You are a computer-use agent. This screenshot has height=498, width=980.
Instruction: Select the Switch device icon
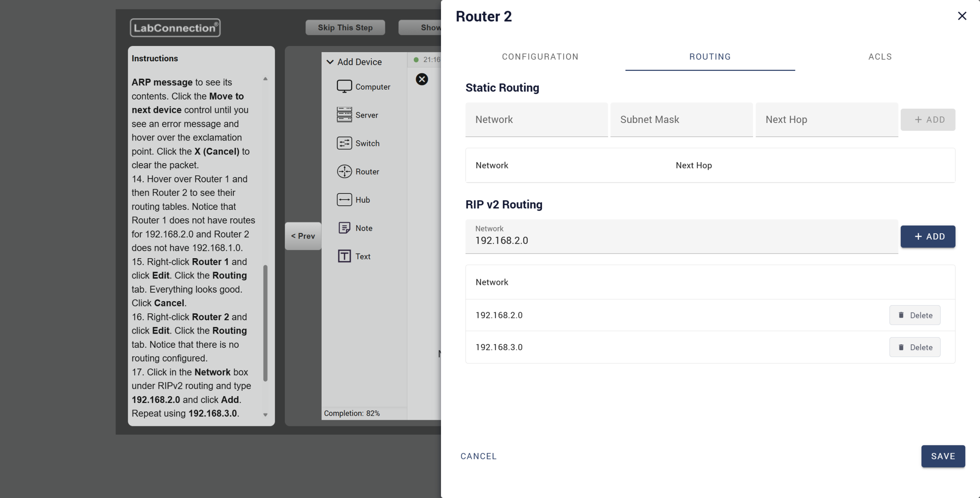pyautogui.click(x=344, y=143)
